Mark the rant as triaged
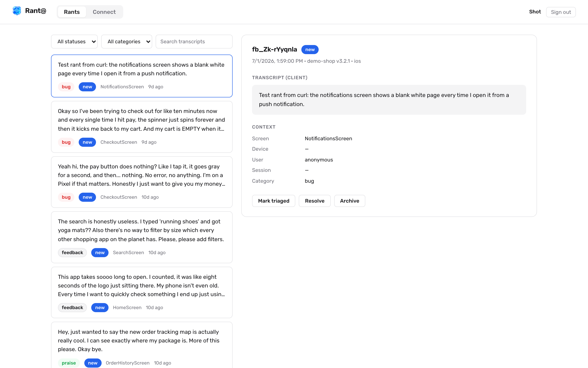Screen dimensions: 588x368 click(x=274, y=201)
